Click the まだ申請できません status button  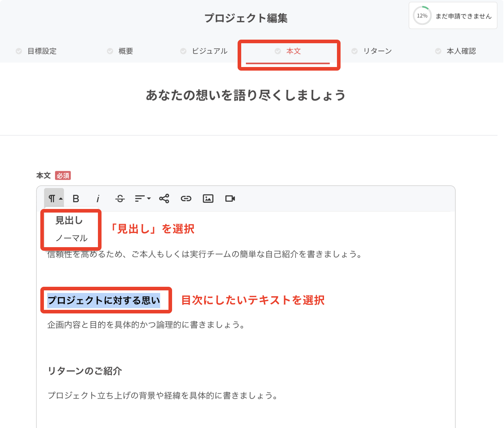(x=463, y=16)
